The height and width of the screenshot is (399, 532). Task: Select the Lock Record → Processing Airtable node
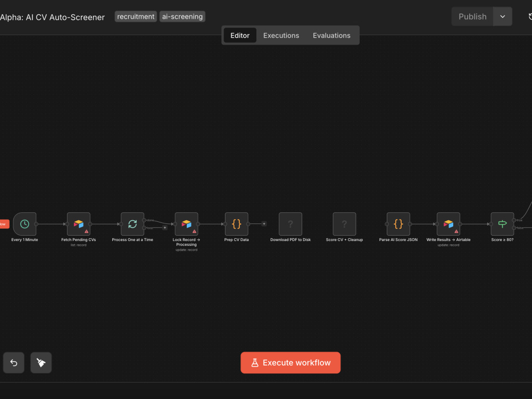[186, 224]
